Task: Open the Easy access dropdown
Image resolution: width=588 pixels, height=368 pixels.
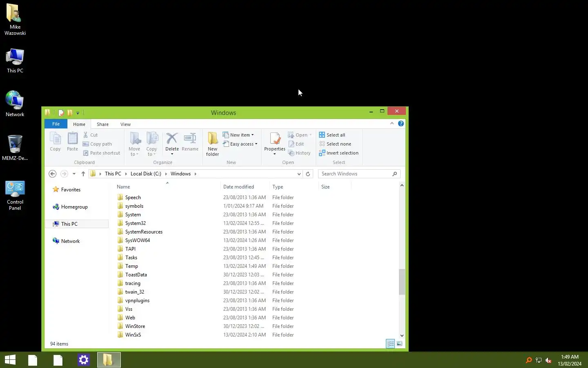Action: click(241, 144)
